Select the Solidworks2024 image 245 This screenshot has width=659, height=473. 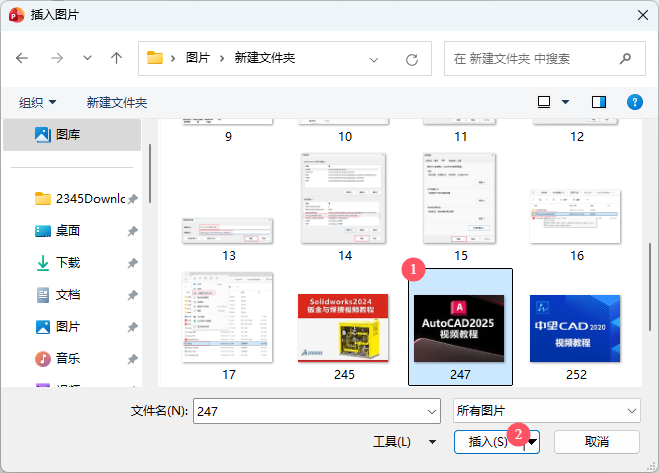[x=343, y=328]
